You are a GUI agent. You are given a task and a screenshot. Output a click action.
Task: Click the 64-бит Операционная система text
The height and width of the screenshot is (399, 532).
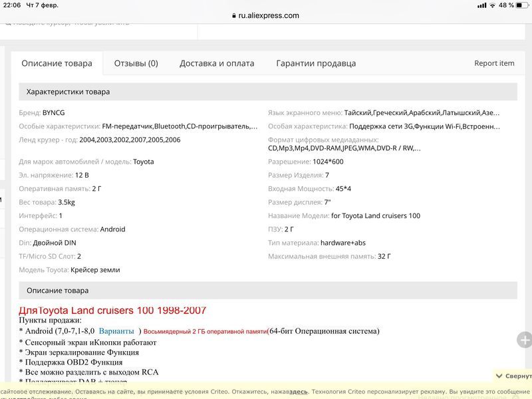[x=323, y=331]
